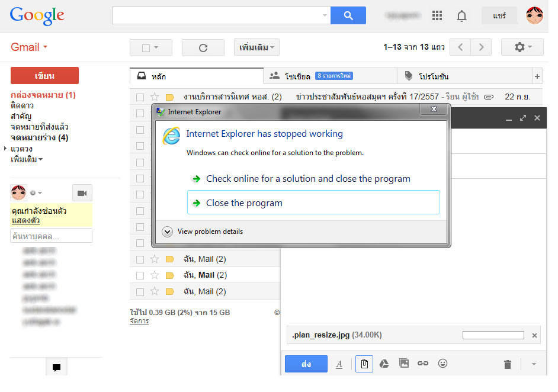Open the เพิ่มเติม toolbar dropdown

pyautogui.click(x=256, y=47)
